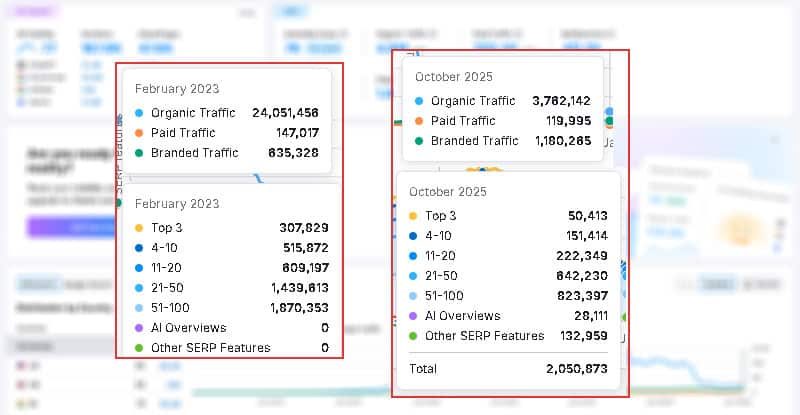Viewport: 800px width, 415px height.
Task: Click the 11-20 label in October 2025 tooltip
Action: (441, 256)
